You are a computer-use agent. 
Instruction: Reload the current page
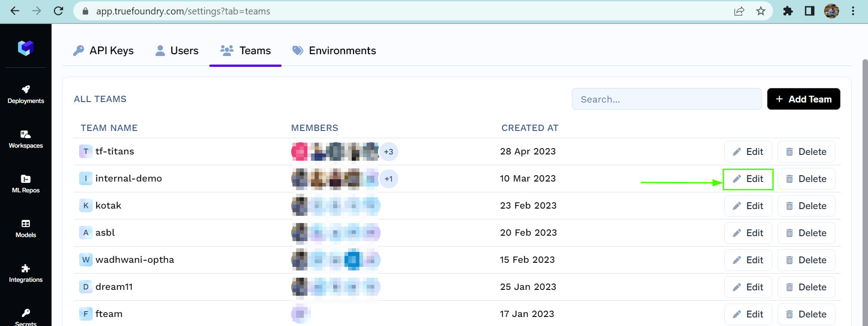(x=58, y=11)
